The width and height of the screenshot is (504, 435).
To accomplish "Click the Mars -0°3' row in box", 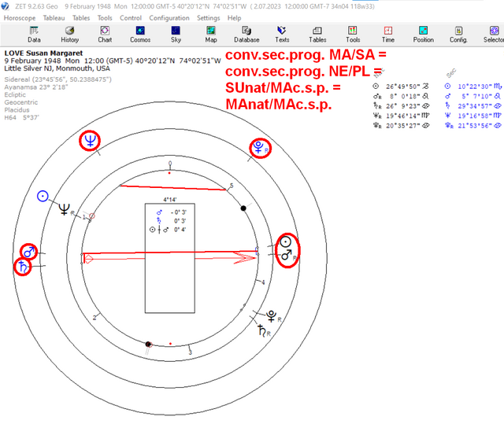I will [x=171, y=212].
